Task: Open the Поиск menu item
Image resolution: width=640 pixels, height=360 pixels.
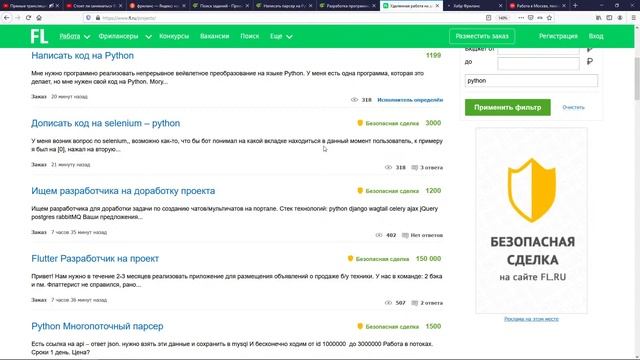Action: [x=250, y=36]
